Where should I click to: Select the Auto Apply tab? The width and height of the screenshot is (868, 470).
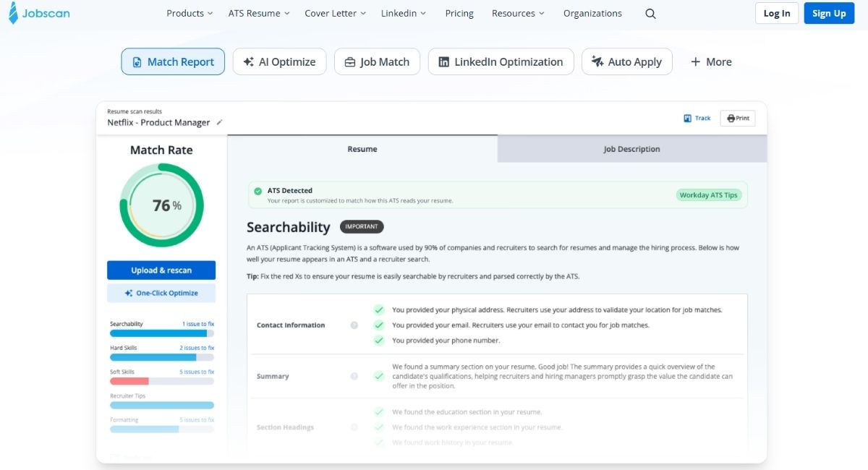click(x=626, y=61)
